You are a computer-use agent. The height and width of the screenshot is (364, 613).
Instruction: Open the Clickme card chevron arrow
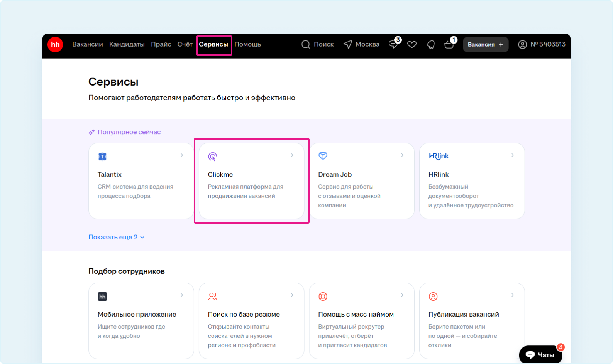(x=292, y=155)
